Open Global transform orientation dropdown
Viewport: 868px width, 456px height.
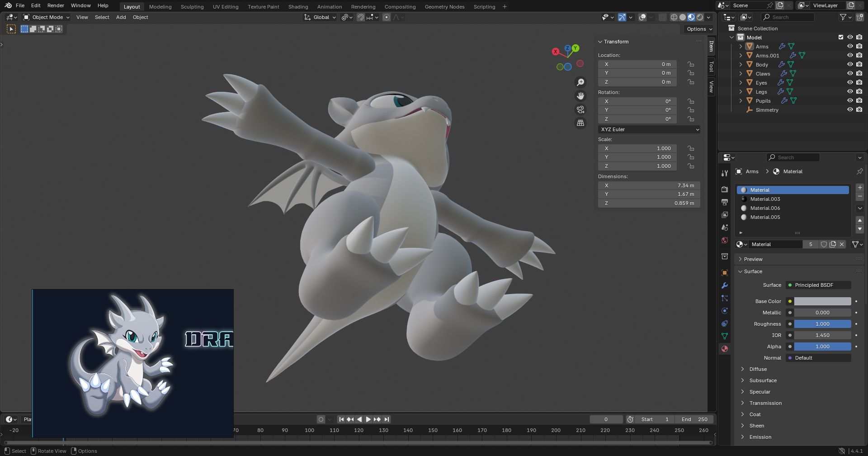[x=320, y=17]
